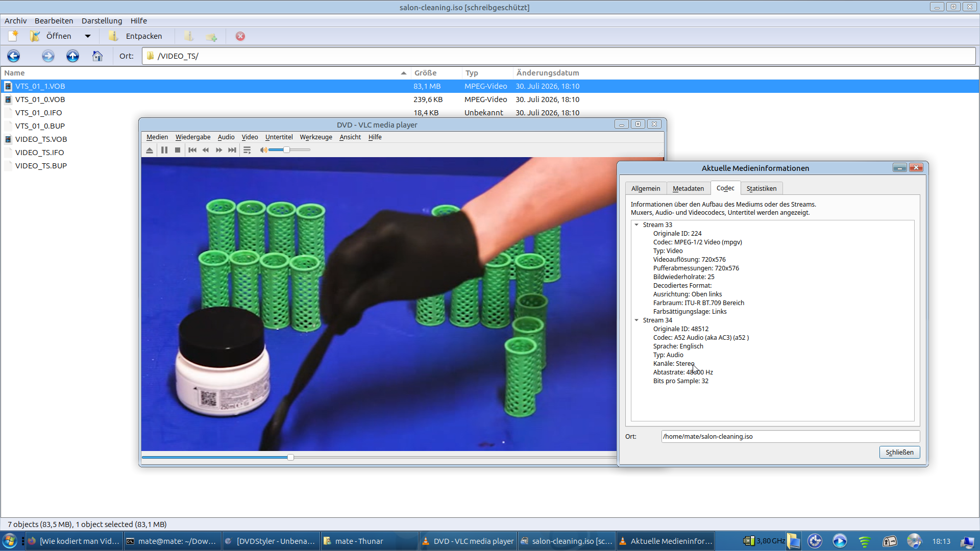Rewind playback with the slower button
Image resolution: width=980 pixels, height=551 pixels.
[206, 150]
